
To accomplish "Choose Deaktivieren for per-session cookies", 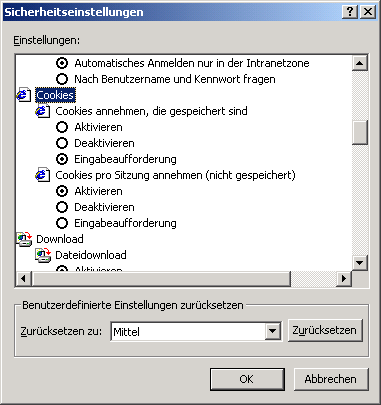I will [x=62, y=207].
